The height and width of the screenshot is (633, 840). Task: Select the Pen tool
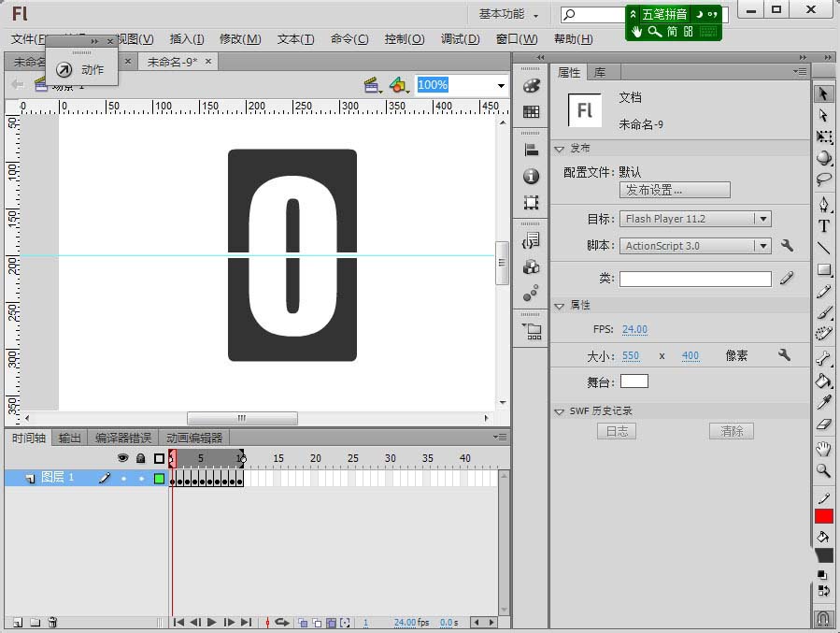coord(823,204)
